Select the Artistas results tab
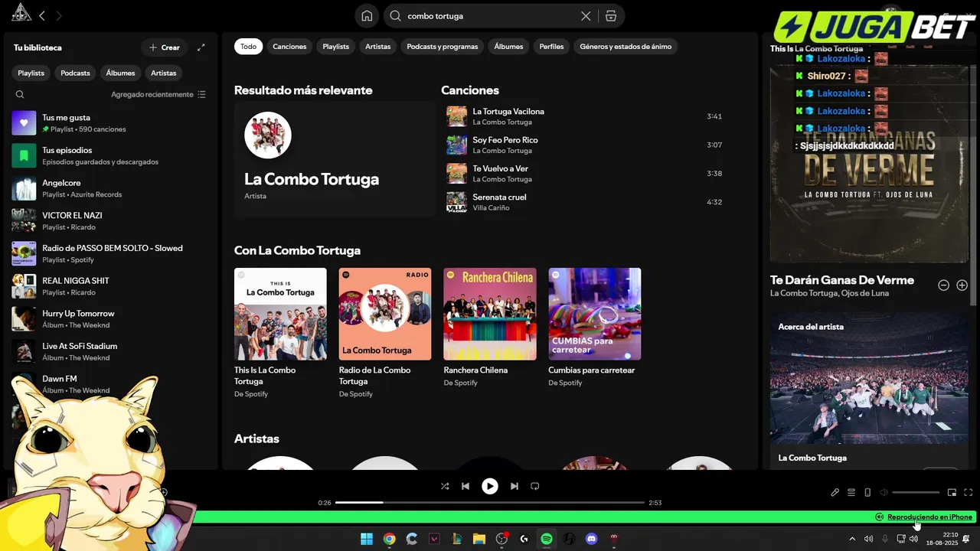Image resolution: width=980 pixels, height=551 pixels. [378, 47]
